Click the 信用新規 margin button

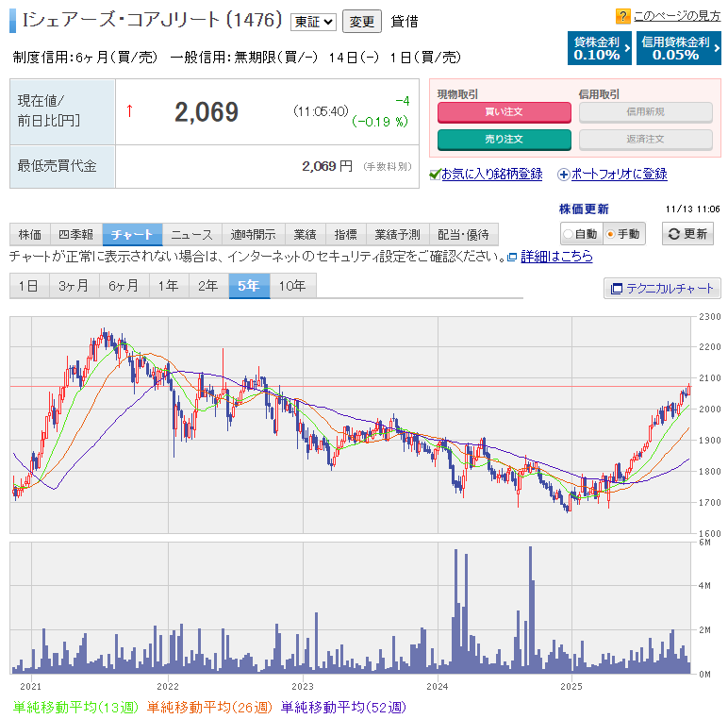pos(645,112)
